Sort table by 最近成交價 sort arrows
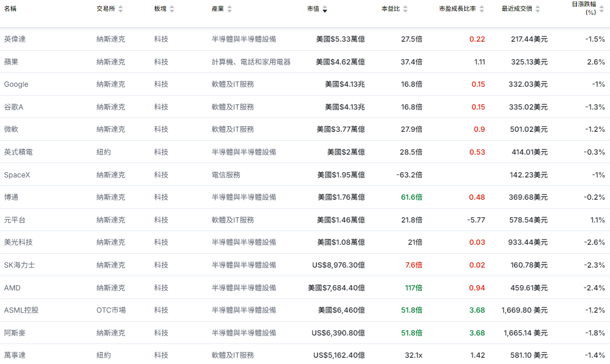Image resolution: width=610 pixels, height=364 pixels. coord(538,9)
